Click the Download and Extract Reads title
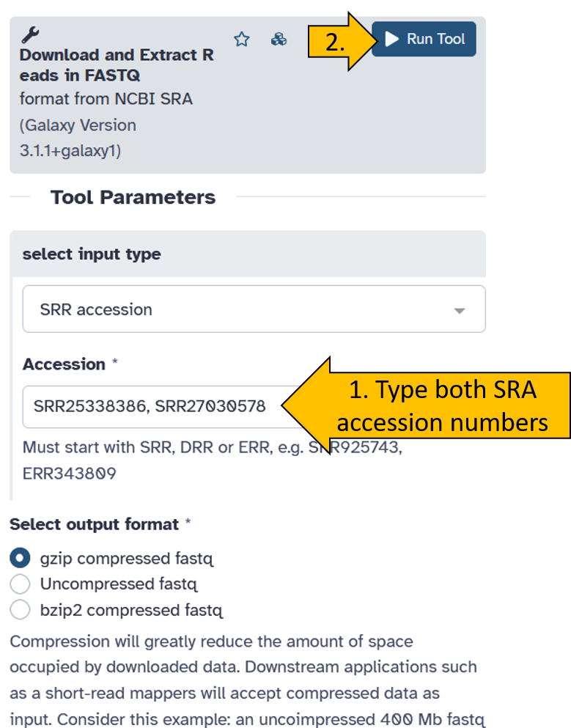 pos(117,65)
